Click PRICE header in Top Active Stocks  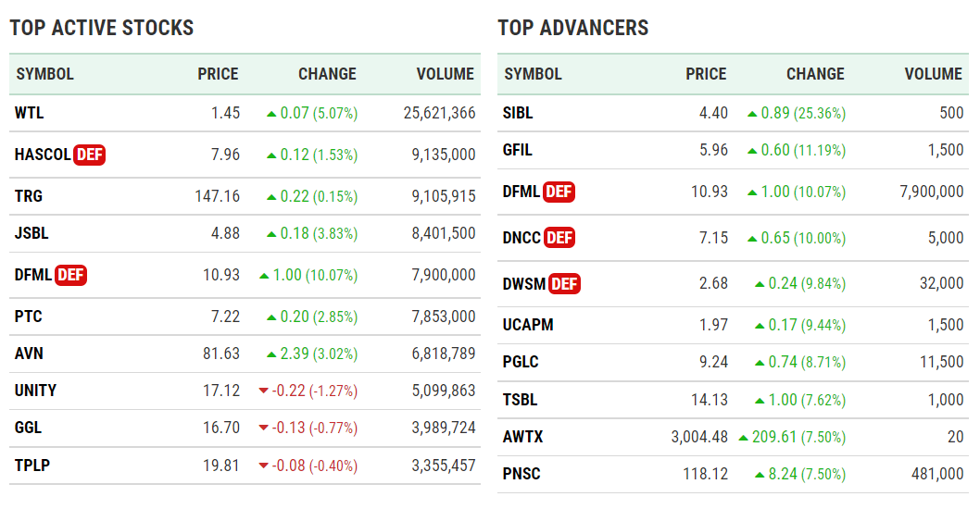[218, 74]
